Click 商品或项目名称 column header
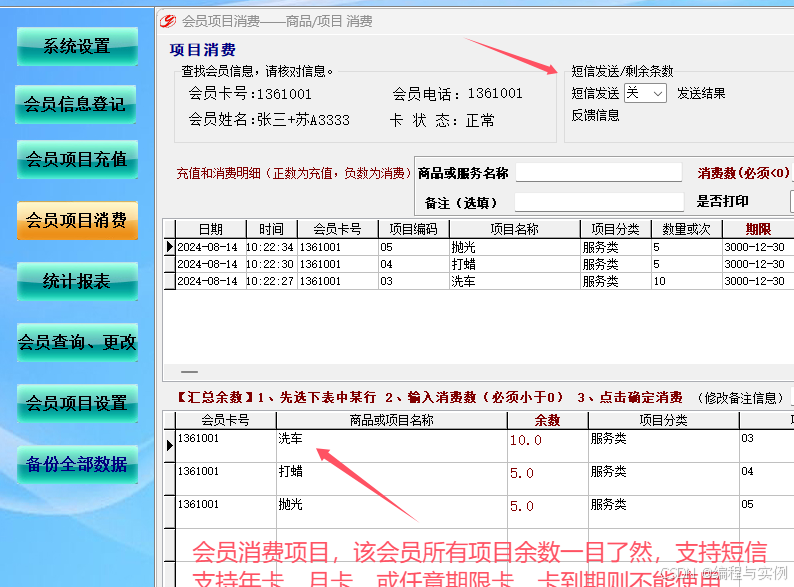Viewport: 794px width, 587px height. (x=391, y=420)
